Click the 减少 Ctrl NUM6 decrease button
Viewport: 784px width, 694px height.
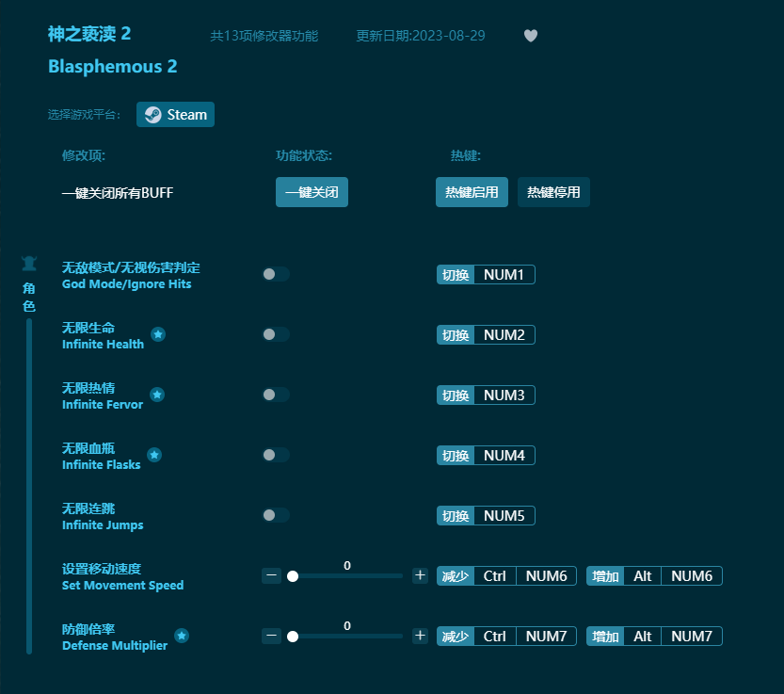coord(506,575)
